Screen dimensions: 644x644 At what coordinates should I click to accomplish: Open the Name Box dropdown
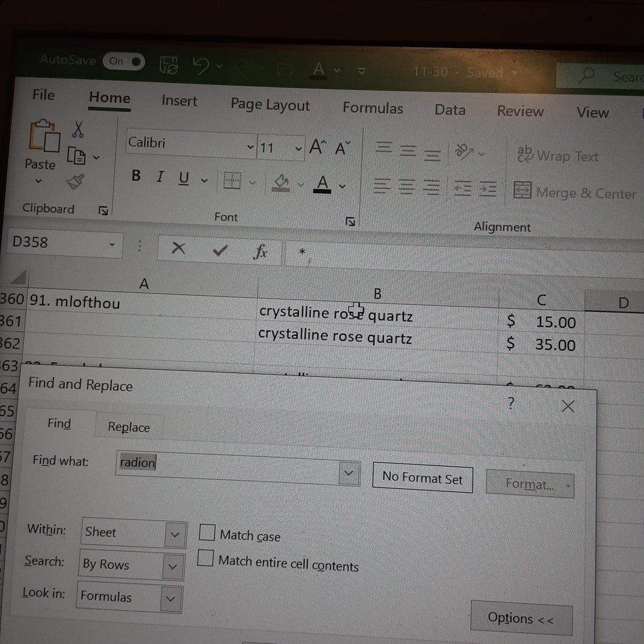(112, 245)
